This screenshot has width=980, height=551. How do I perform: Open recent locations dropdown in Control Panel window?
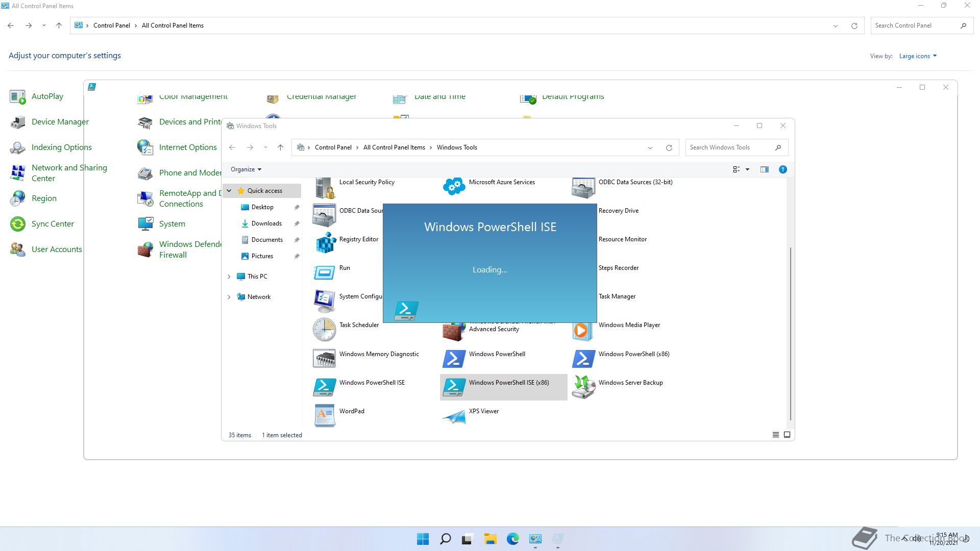[44, 26]
